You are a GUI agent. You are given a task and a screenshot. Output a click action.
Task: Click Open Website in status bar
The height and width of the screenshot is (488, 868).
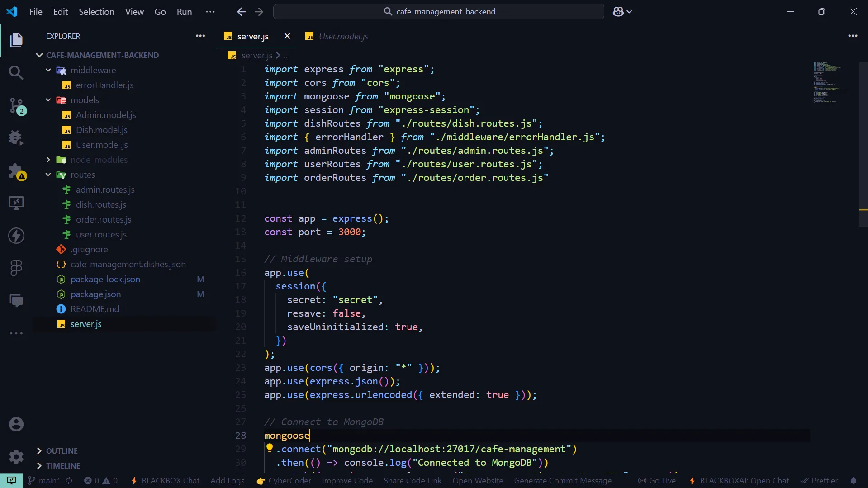click(478, 481)
